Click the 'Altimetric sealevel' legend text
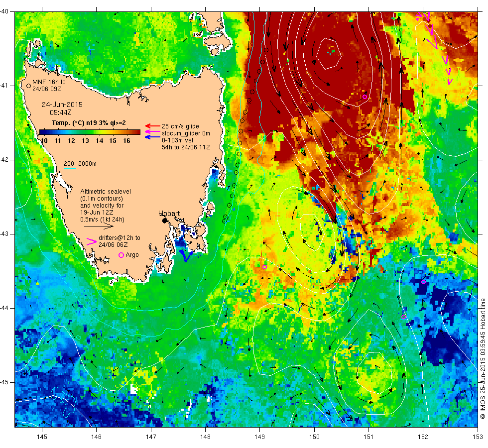488x448 pixels. (x=106, y=192)
